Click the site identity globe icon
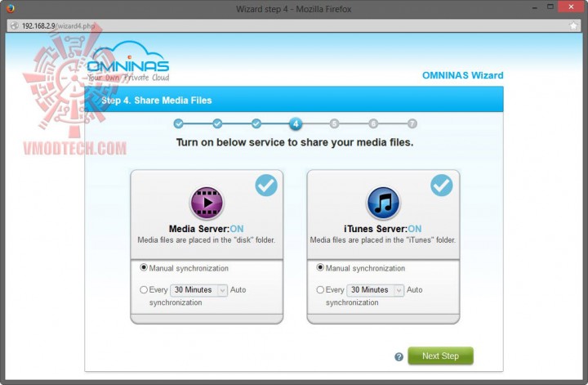Image resolution: width=588 pixels, height=385 pixels. tap(14, 26)
